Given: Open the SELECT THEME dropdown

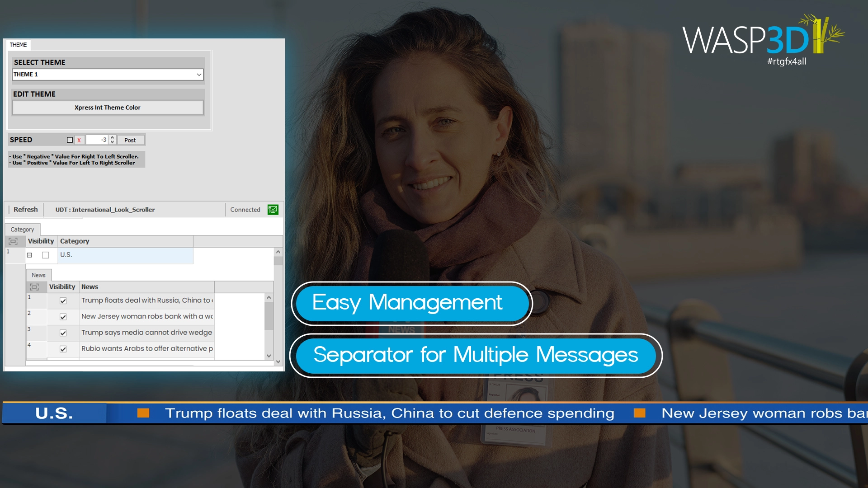Looking at the screenshot, I should (x=199, y=75).
